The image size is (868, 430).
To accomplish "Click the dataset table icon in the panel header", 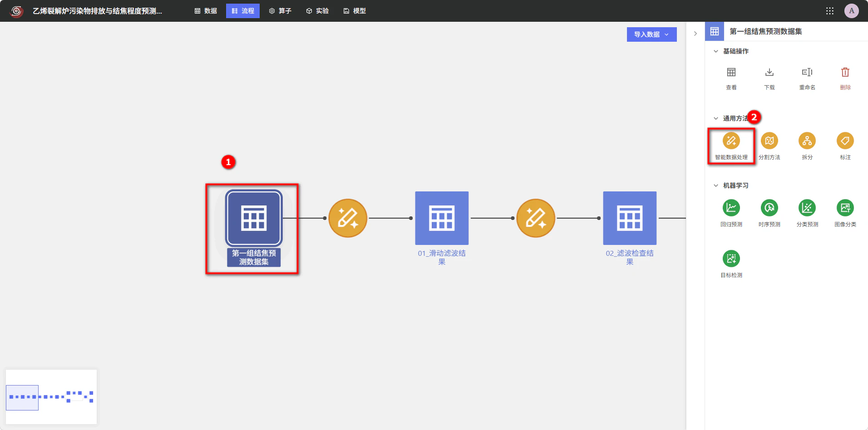I will [x=715, y=31].
